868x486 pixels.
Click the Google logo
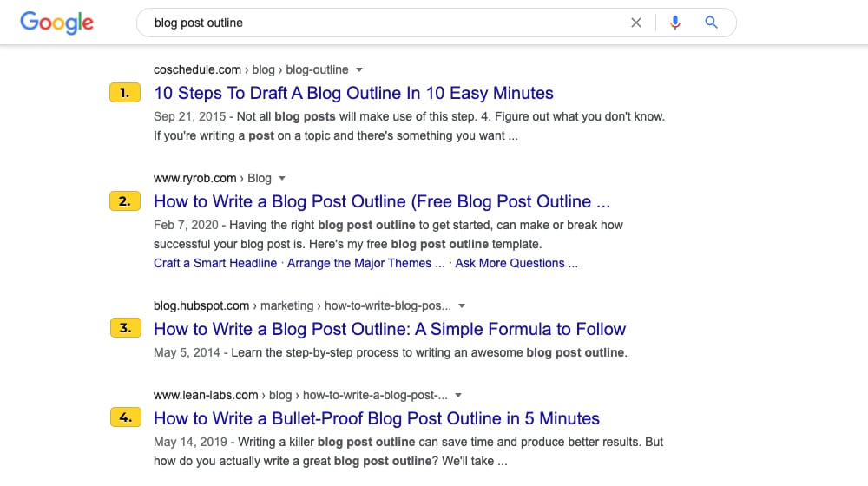coord(56,23)
